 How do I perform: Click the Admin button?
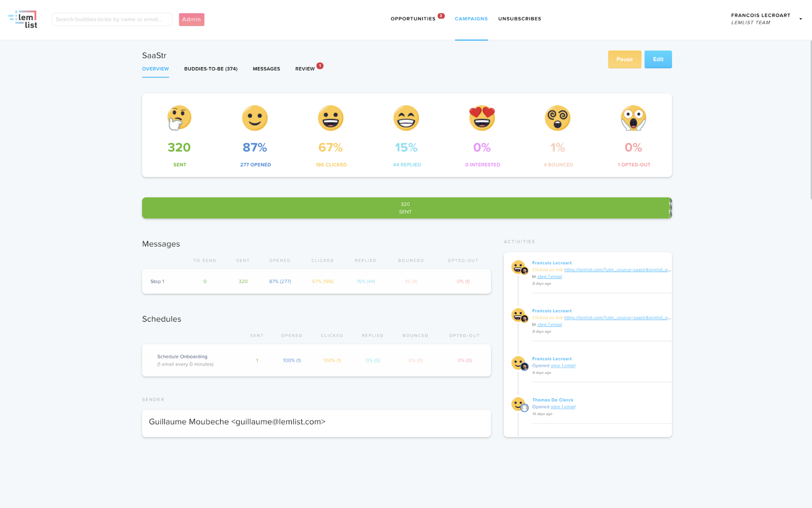pyautogui.click(x=191, y=19)
